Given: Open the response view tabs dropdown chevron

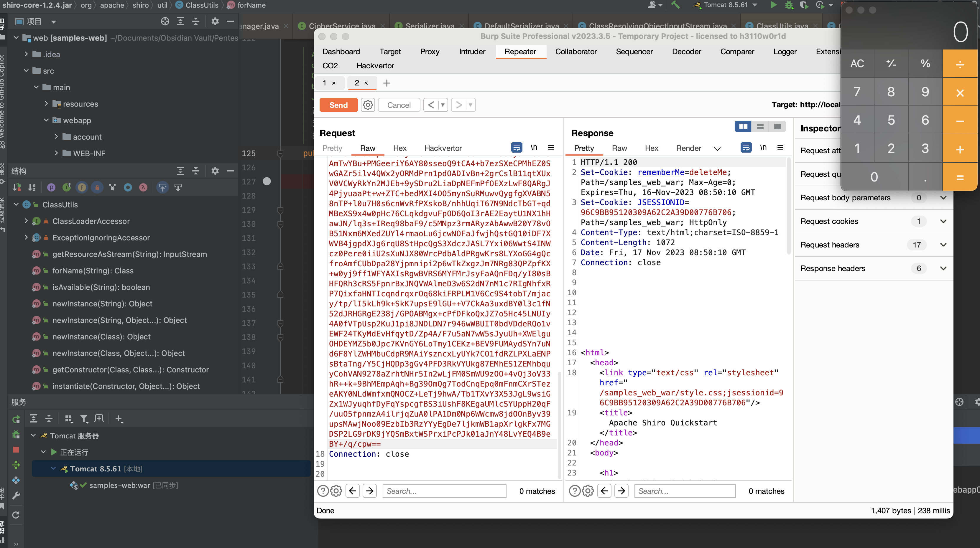Looking at the screenshot, I should [717, 149].
